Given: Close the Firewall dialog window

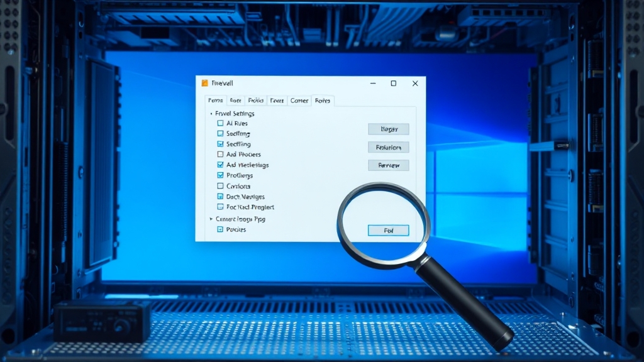Looking at the screenshot, I should tap(415, 84).
